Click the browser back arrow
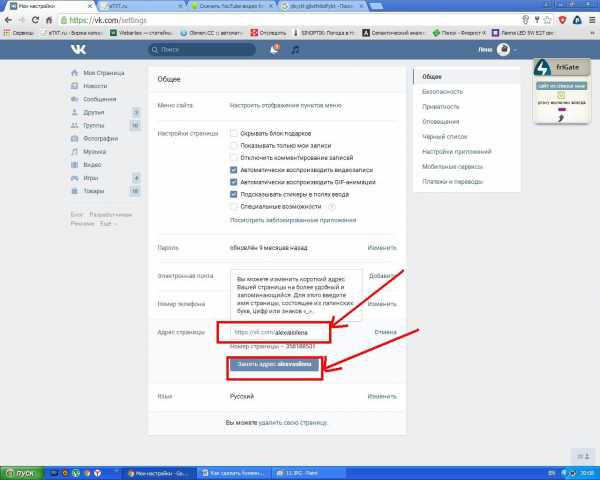 point(8,20)
